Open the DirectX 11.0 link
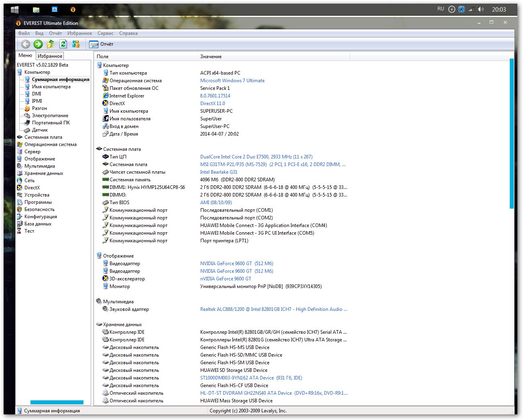 coord(213,103)
